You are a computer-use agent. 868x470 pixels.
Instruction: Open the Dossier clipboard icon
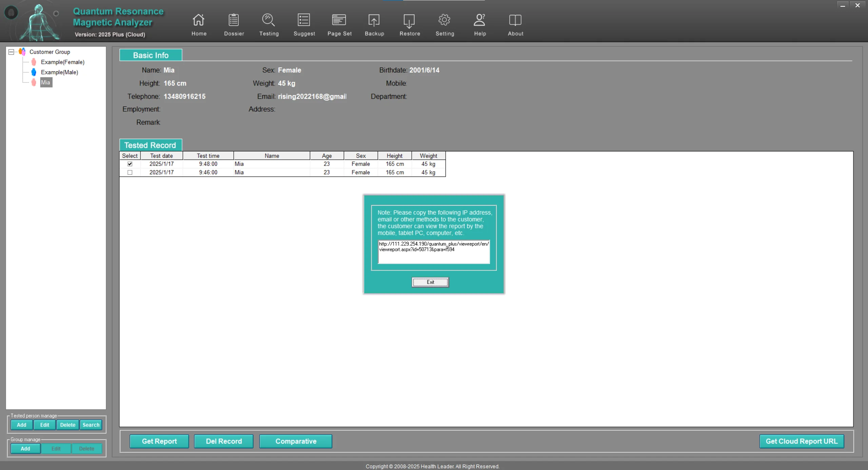click(234, 20)
